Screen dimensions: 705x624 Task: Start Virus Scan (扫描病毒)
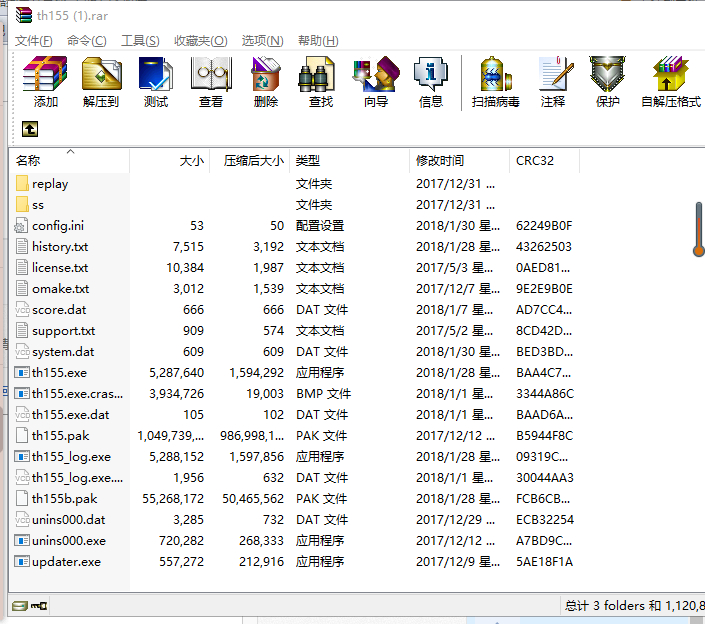(495, 82)
